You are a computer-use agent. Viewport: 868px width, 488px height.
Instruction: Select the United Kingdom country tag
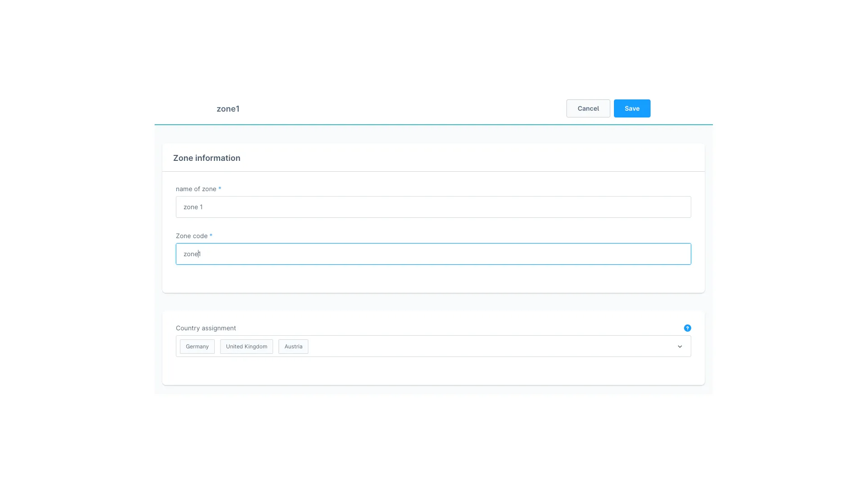(x=246, y=347)
